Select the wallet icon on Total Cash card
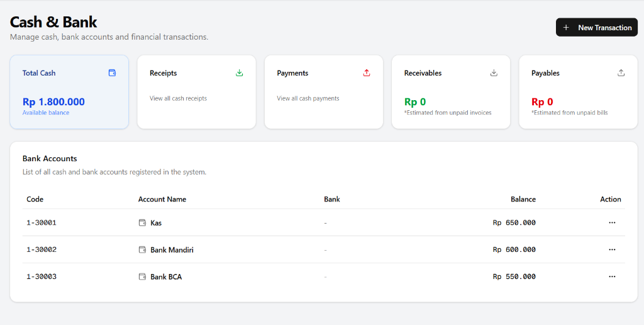Image resolution: width=644 pixels, height=325 pixels. [112, 73]
